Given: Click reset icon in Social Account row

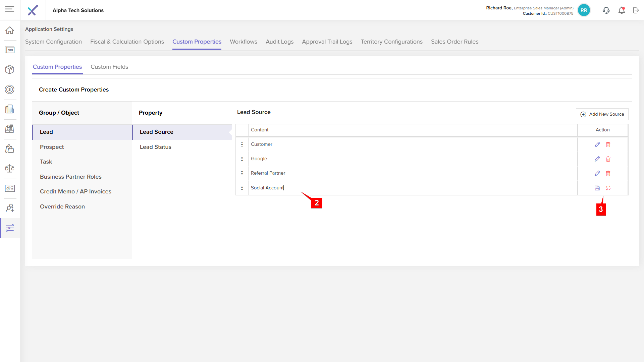Looking at the screenshot, I should (608, 188).
